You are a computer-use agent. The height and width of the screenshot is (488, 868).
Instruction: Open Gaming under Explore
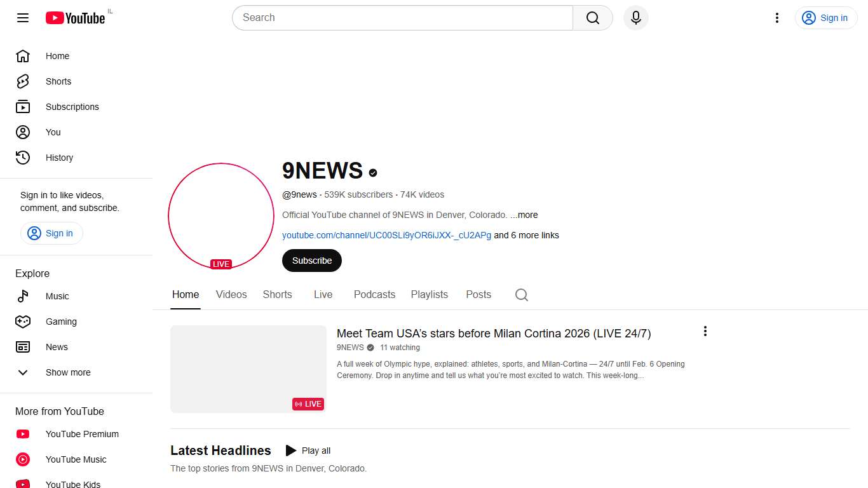[61, 322]
